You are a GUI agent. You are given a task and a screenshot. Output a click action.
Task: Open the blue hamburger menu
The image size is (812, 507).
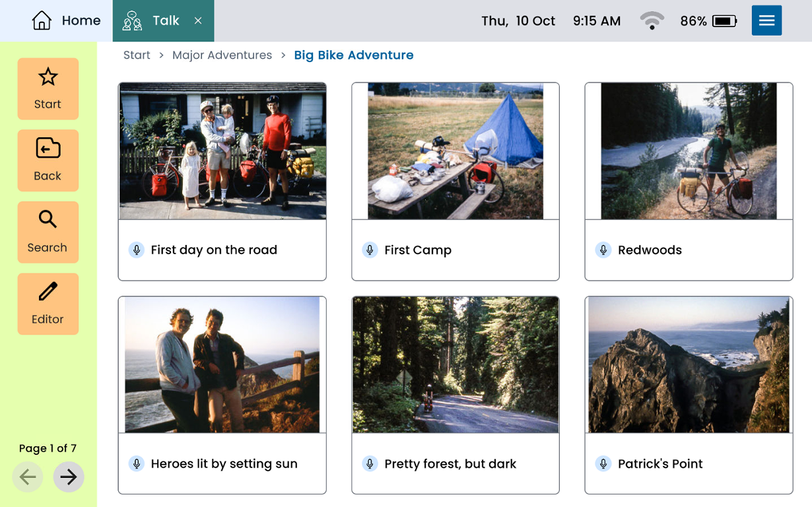click(766, 20)
